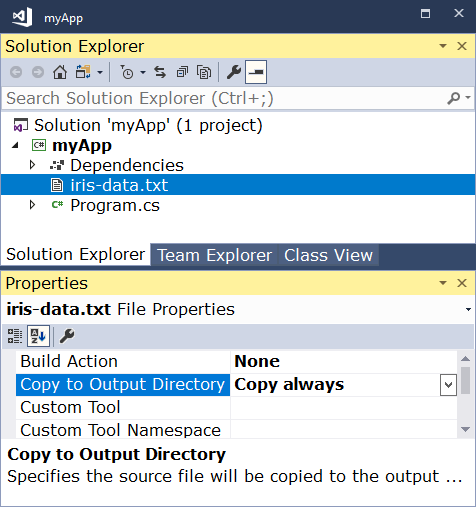
Task: Open the Copy to Output Directory dropdown
Action: tap(448, 385)
